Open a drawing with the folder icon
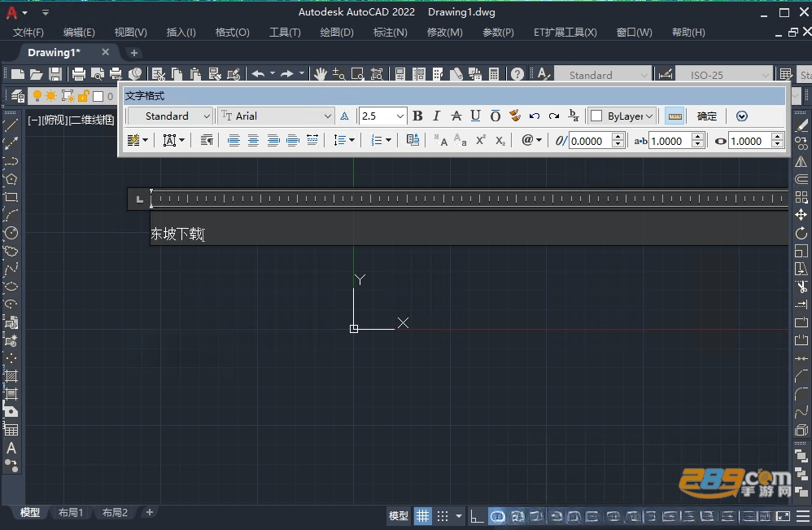812x530 pixels. [x=37, y=74]
